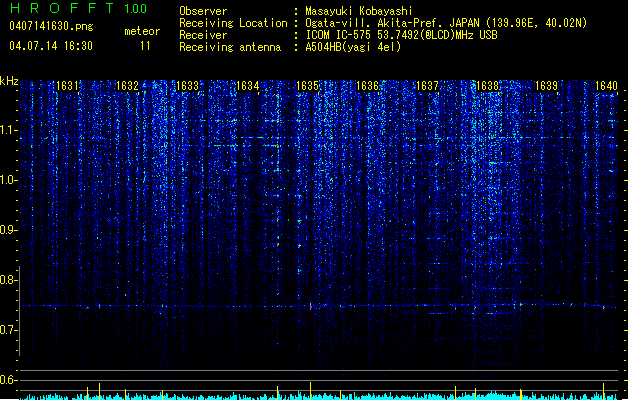Click the 1639 time marker
Image resolution: width=629 pixels, height=400 pixels.
pos(547,86)
